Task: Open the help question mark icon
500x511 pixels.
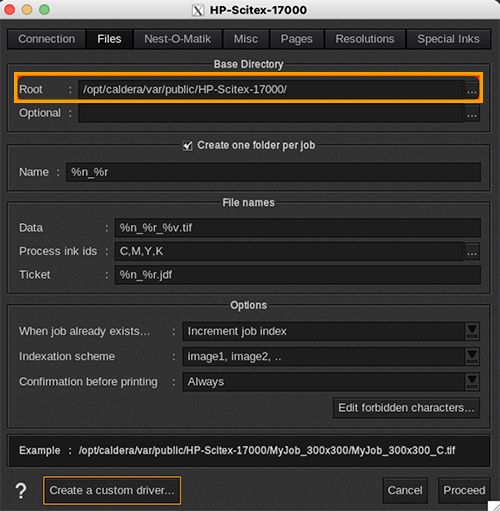Action: point(21,491)
